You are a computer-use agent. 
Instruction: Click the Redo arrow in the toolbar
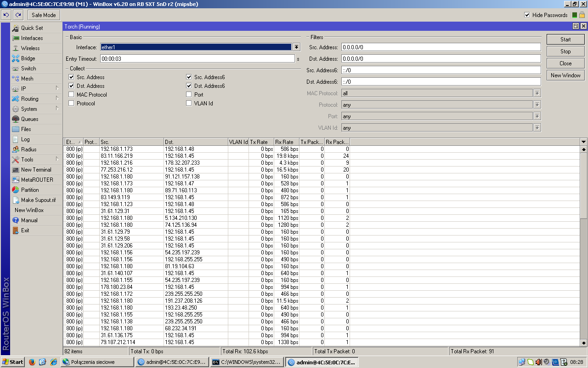click(18, 15)
